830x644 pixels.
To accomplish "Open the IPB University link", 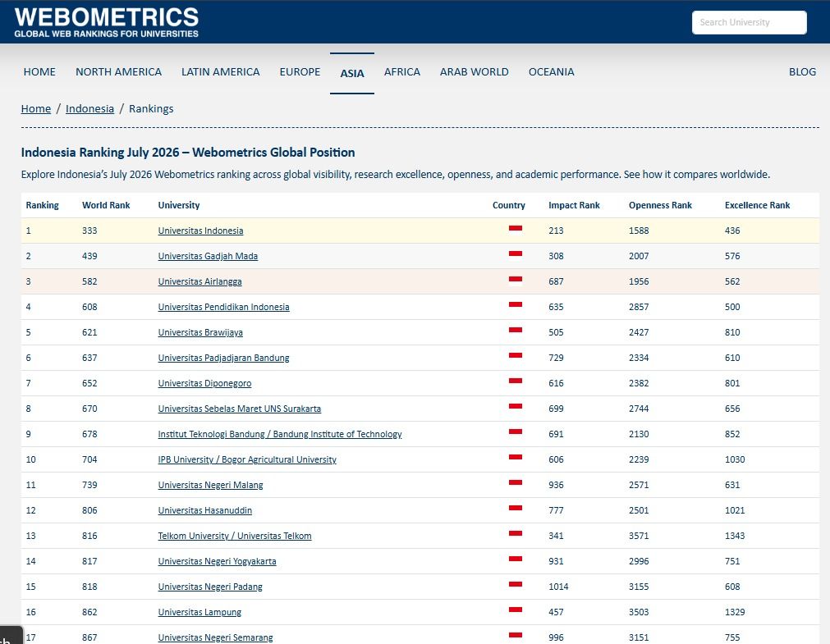I will pos(247,459).
